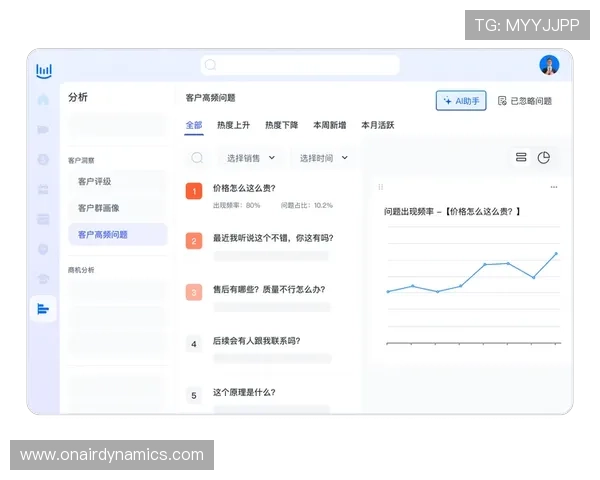
Task: Switch to the 热度下降 tab
Action: tap(282, 125)
